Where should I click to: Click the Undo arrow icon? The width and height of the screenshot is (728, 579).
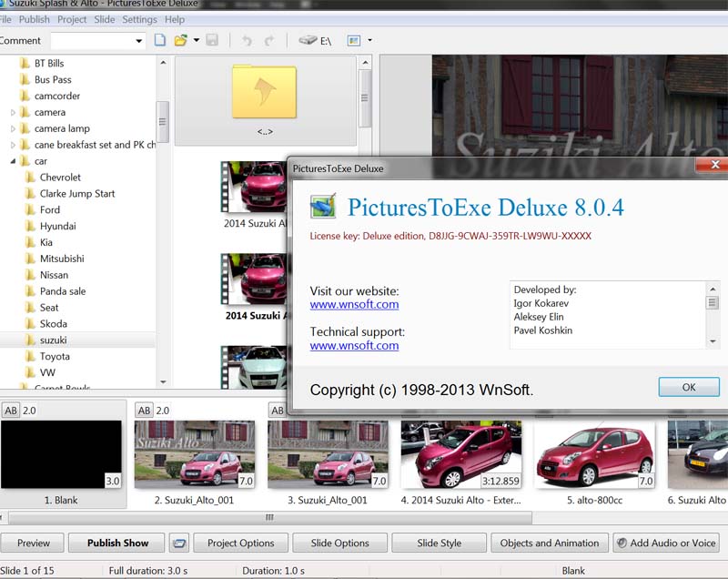pos(247,41)
